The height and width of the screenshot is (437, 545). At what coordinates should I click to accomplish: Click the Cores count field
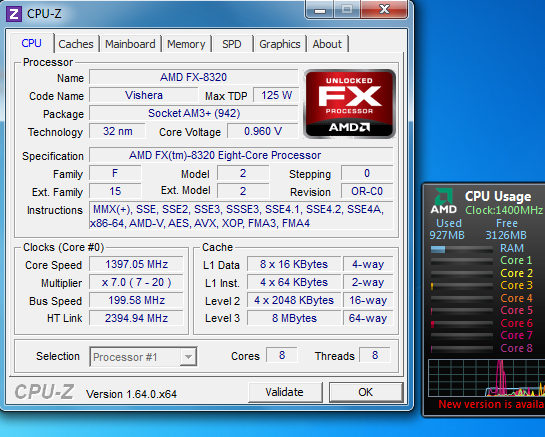[x=282, y=355]
